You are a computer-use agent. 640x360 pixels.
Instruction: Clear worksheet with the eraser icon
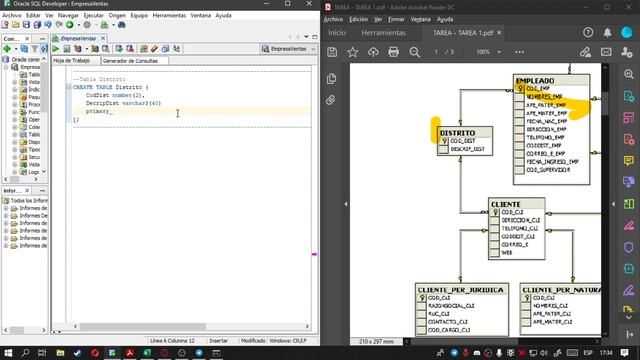pyautogui.click(x=154, y=49)
